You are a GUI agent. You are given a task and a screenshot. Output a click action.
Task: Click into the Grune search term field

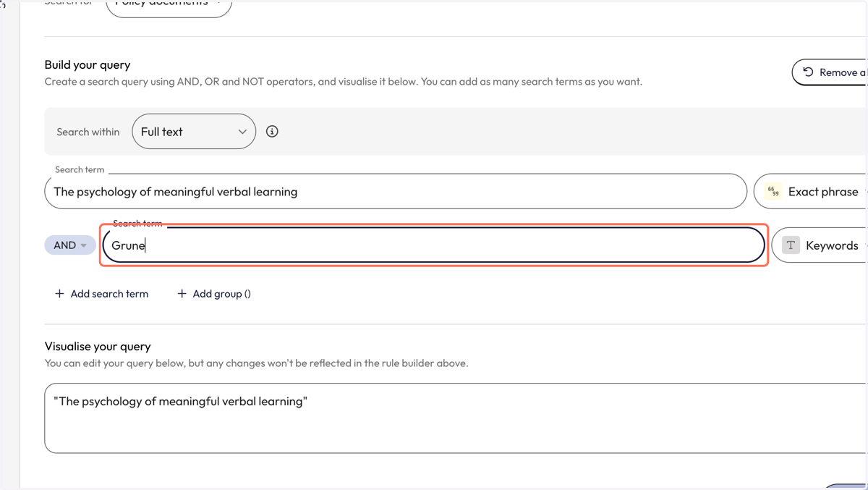pos(433,245)
